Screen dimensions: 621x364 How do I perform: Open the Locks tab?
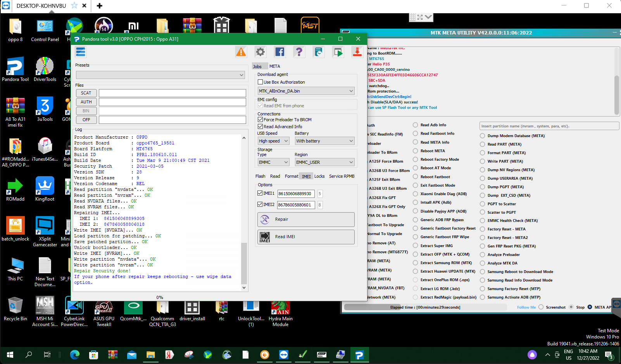(x=319, y=176)
